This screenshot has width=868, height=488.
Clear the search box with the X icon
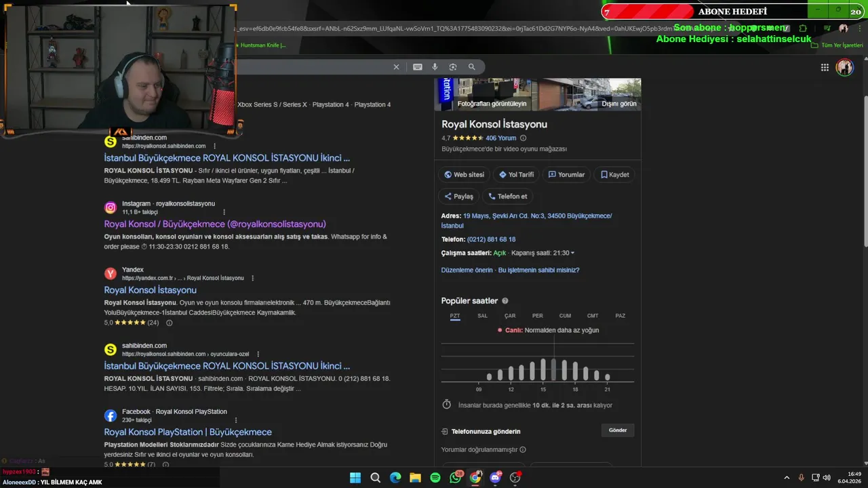pos(396,67)
